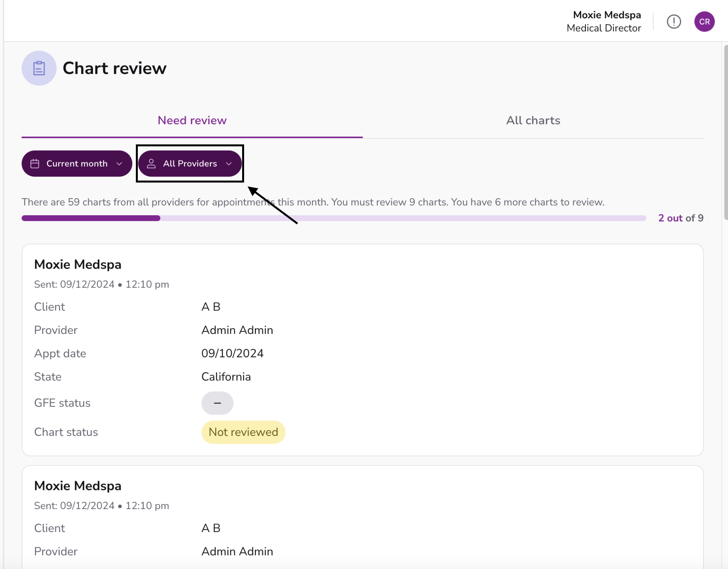Select provider Admin Admin in first card
Screen dimensions: 728x569
(237, 330)
